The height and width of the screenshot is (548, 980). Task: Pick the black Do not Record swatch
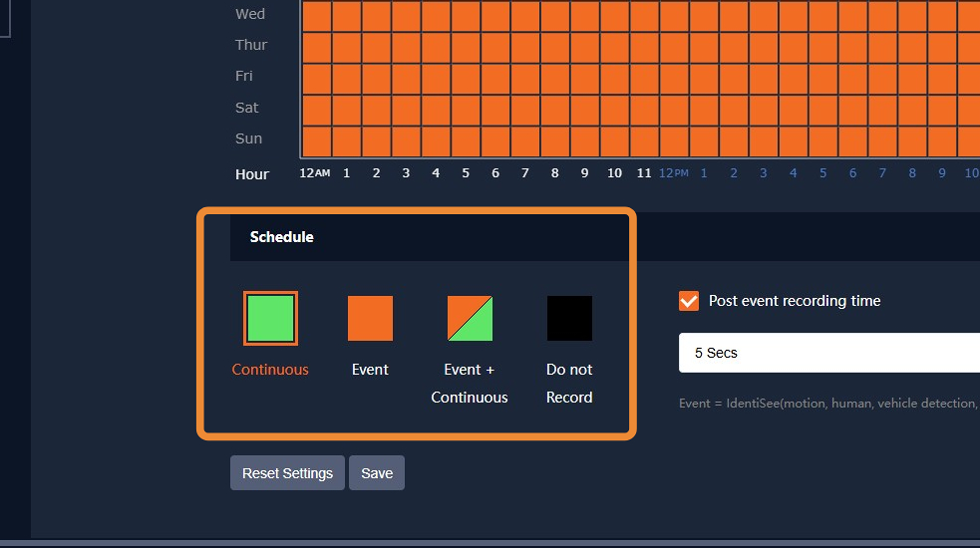point(569,318)
